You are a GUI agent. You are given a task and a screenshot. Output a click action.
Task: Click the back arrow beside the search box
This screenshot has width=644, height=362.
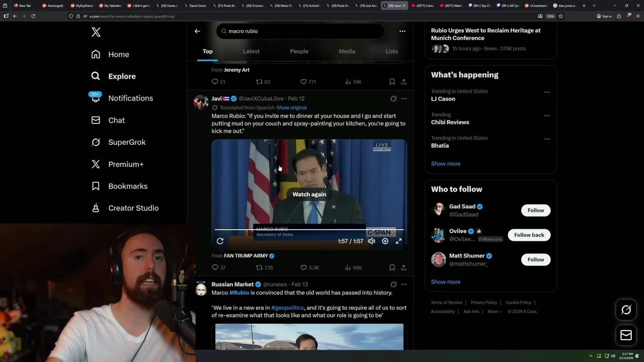197,31
